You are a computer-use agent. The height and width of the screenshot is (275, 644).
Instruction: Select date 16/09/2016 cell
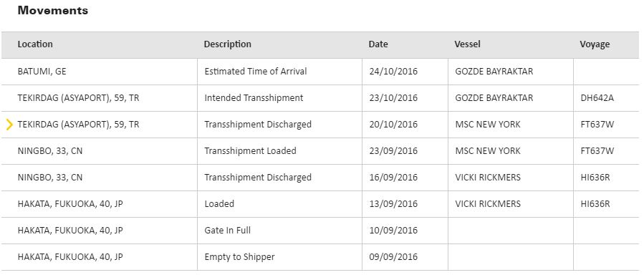[393, 178]
